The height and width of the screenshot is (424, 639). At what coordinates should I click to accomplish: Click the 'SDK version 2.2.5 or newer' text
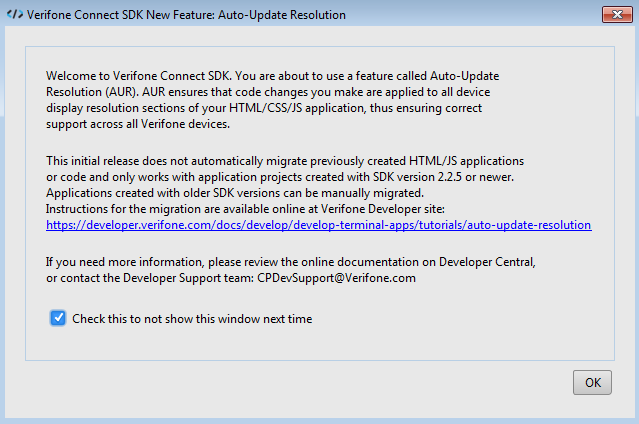(x=443, y=177)
